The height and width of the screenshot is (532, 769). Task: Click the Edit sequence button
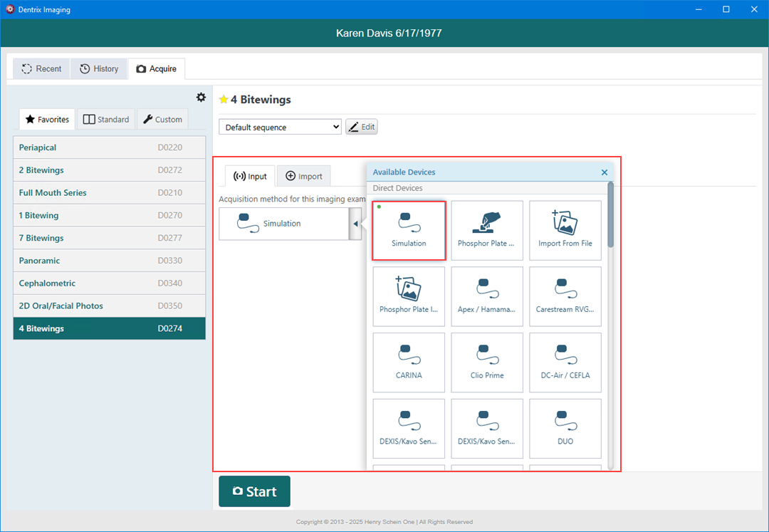pos(361,127)
